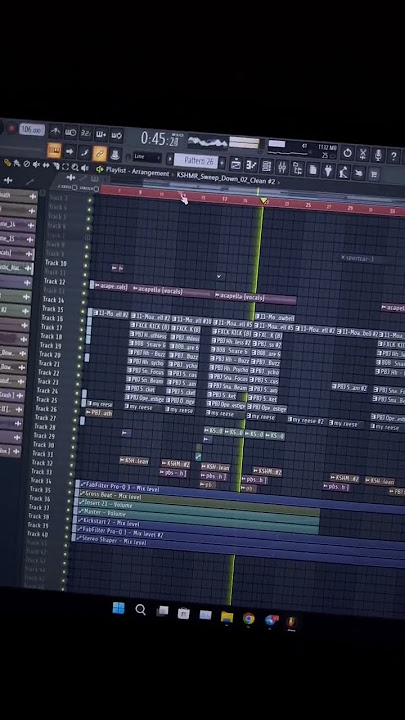Select the delete tool in the playlist toolbar
Screen dimensions: 405x720
pyautogui.click(x=27, y=164)
